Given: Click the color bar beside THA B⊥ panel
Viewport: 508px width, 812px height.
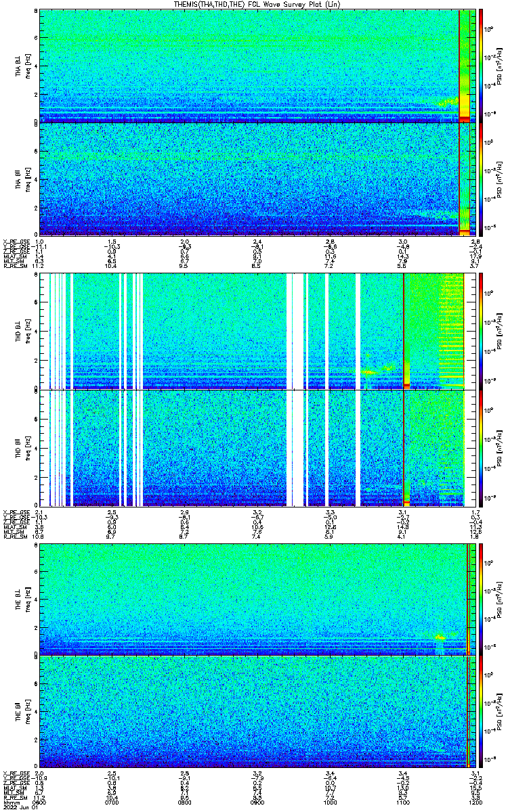Looking at the screenshot, I should click(x=481, y=65).
